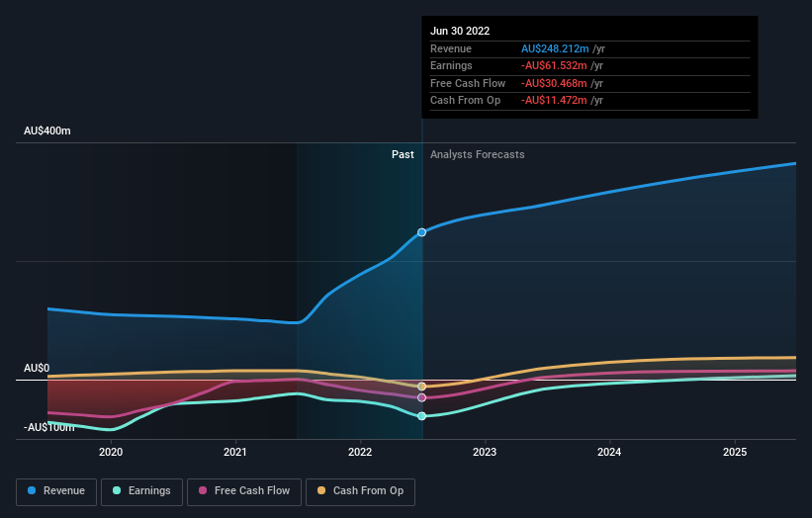Select the Free Cash Flow point on the pink line

[x=422, y=397]
